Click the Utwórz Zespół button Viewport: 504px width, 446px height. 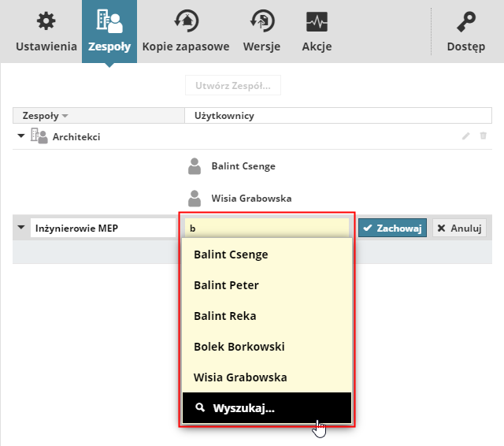tap(233, 85)
